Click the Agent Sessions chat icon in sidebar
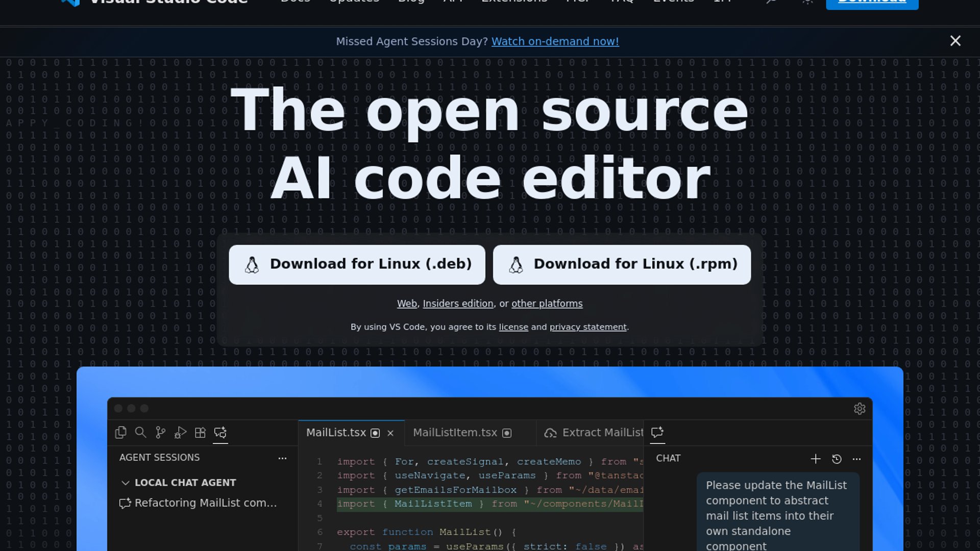The image size is (980, 551). (220, 433)
